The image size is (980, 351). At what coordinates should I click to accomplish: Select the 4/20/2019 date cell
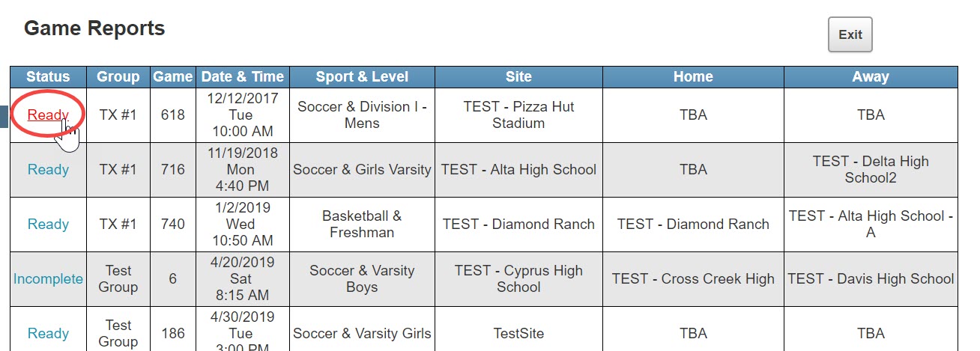pyautogui.click(x=243, y=279)
